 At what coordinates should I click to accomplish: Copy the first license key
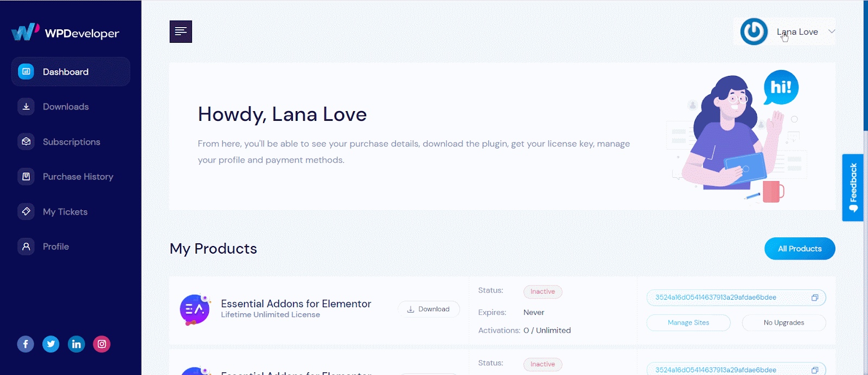(x=814, y=298)
